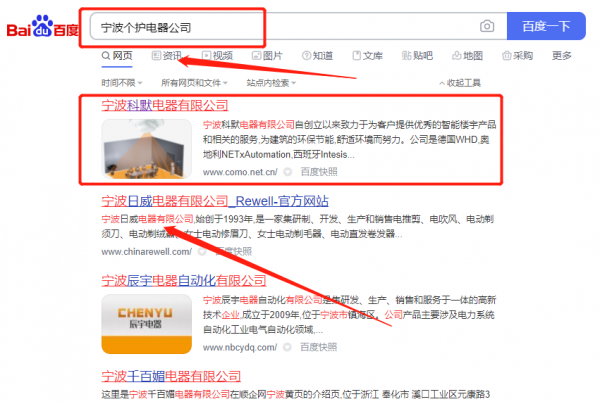Open the Baidu logo homepage
The image size is (600, 404).
coord(42,26)
